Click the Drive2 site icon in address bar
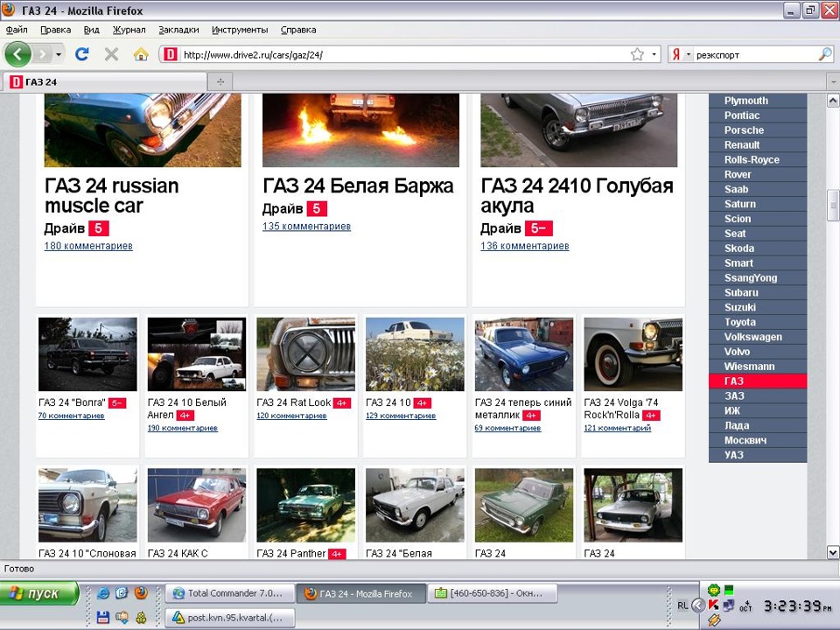This screenshot has width=840, height=630. (x=171, y=54)
